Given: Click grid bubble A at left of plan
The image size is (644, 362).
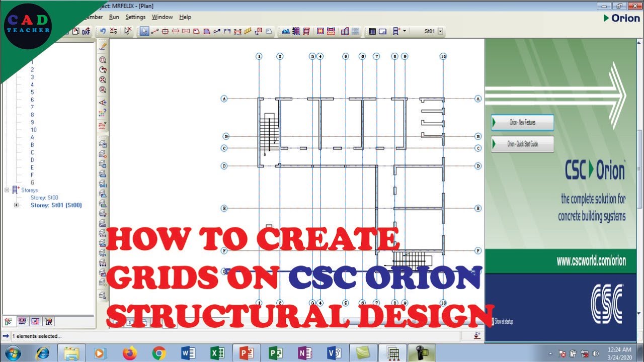Looking at the screenshot, I should (x=224, y=99).
